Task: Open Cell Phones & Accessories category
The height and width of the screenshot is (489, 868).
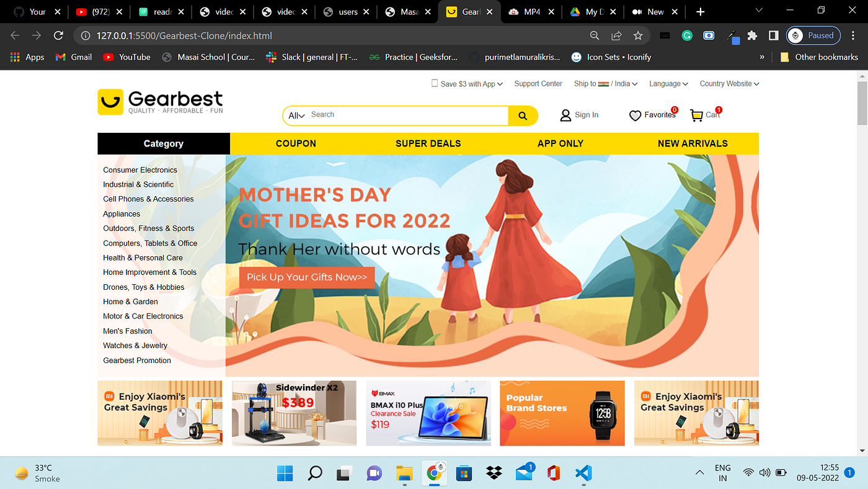Action: [x=148, y=199]
